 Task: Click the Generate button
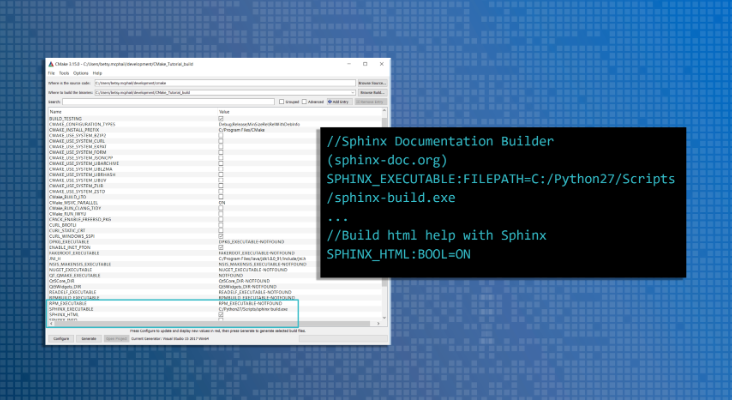click(x=89, y=338)
